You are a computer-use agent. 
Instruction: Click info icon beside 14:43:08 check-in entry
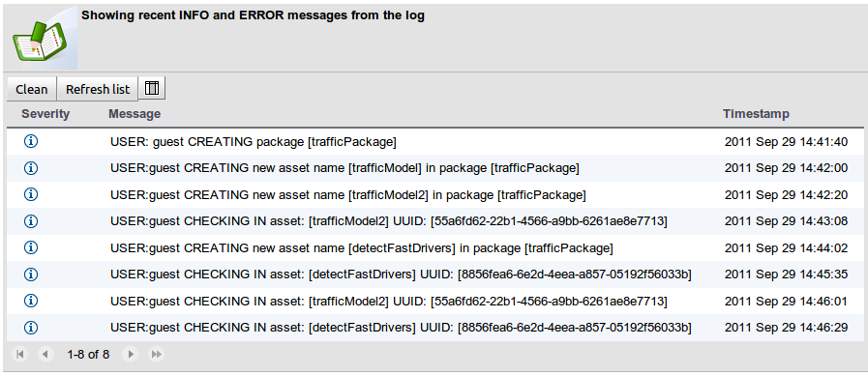pyautogui.click(x=31, y=221)
